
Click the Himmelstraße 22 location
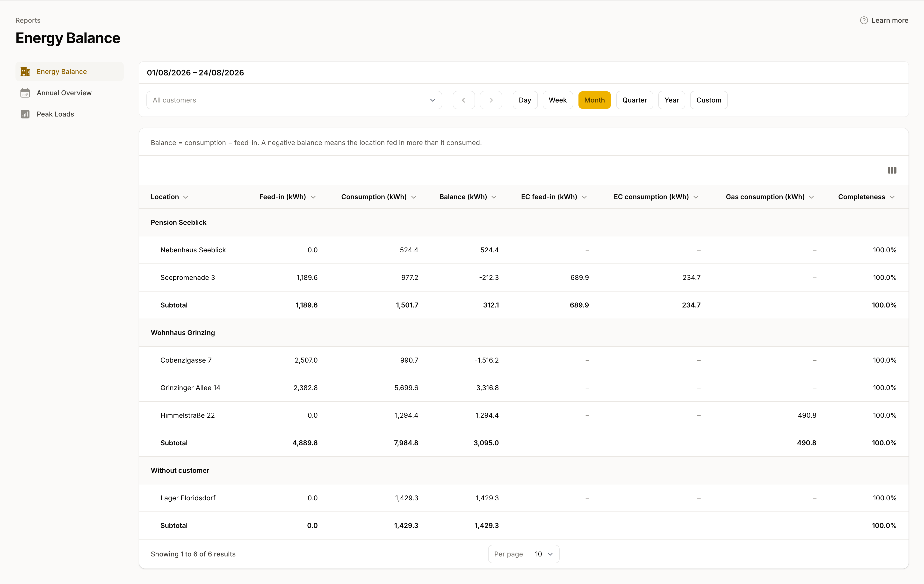tap(188, 416)
